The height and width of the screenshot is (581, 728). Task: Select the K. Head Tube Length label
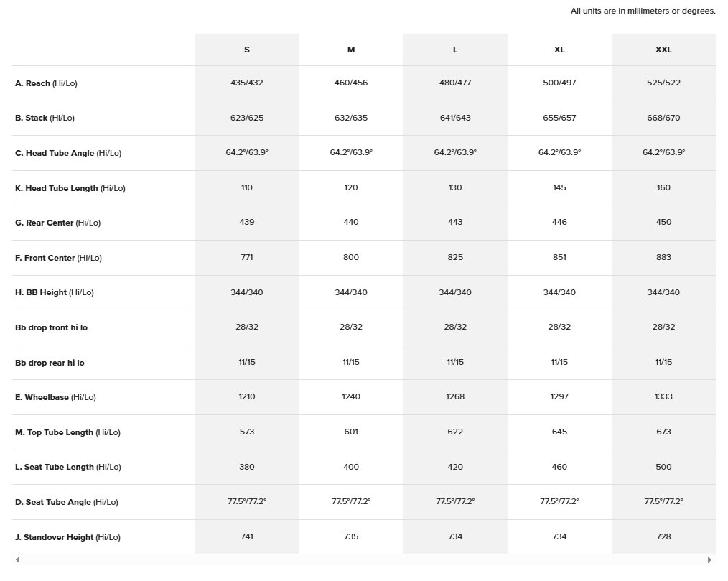tap(70, 188)
